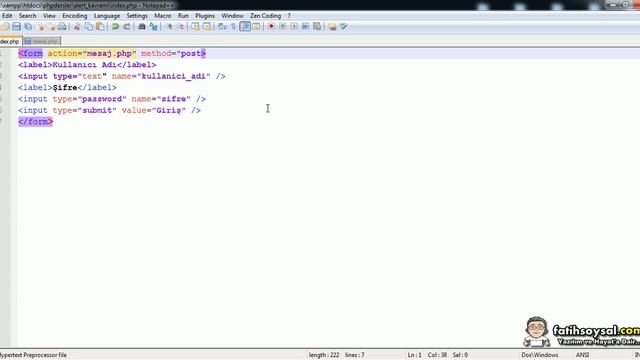
Task: Open Find with the binoculars icon
Action: coord(142,27)
